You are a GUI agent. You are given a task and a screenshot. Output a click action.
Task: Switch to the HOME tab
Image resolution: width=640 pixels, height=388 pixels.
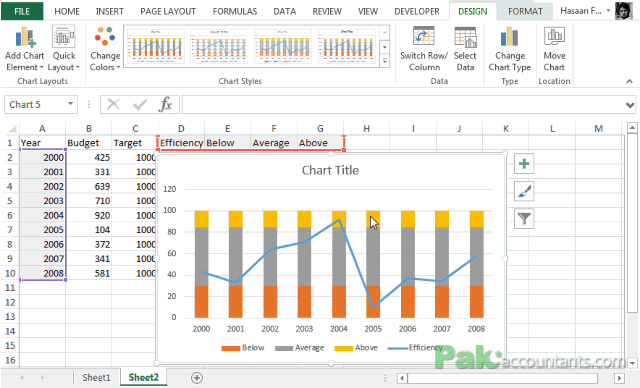pos(67,11)
